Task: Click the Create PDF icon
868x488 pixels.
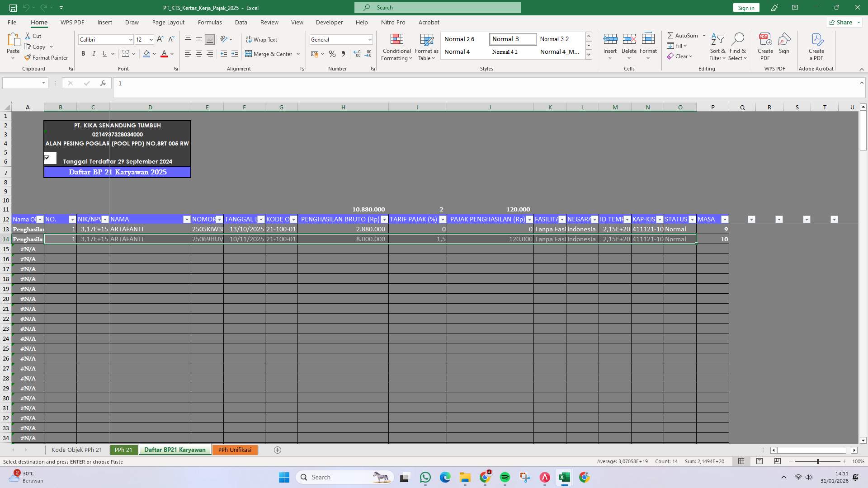Action: point(765,45)
